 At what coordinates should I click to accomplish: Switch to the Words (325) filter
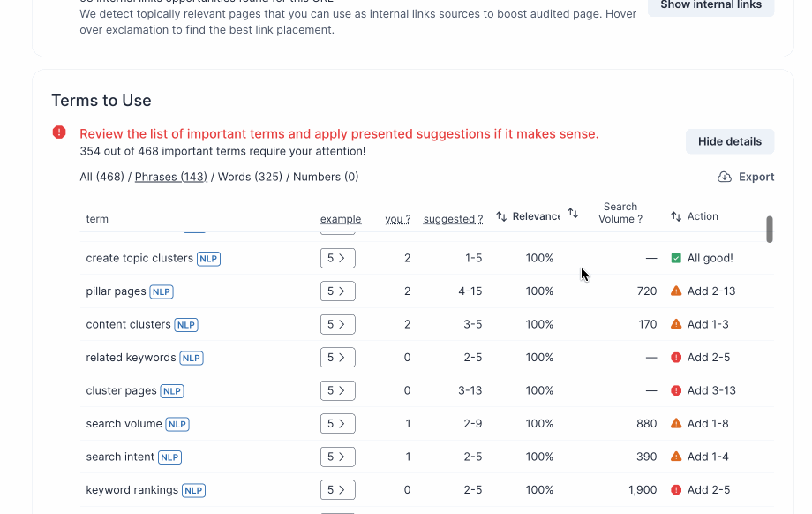[250, 177]
